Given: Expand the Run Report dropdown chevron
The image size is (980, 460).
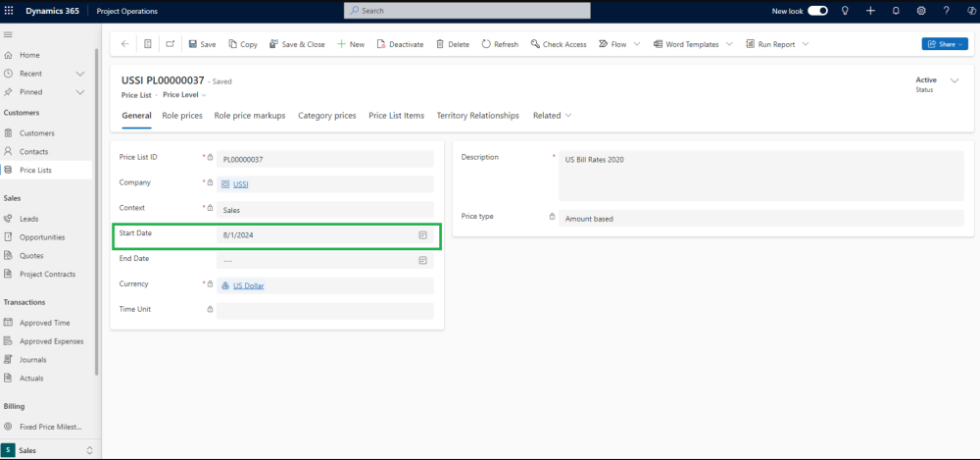Looking at the screenshot, I should (805, 44).
